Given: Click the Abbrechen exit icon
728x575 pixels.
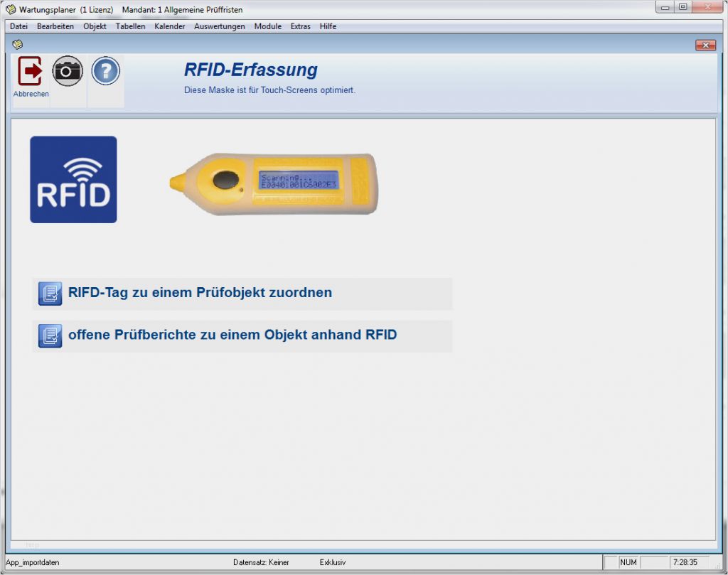Looking at the screenshot, I should pyautogui.click(x=31, y=72).
